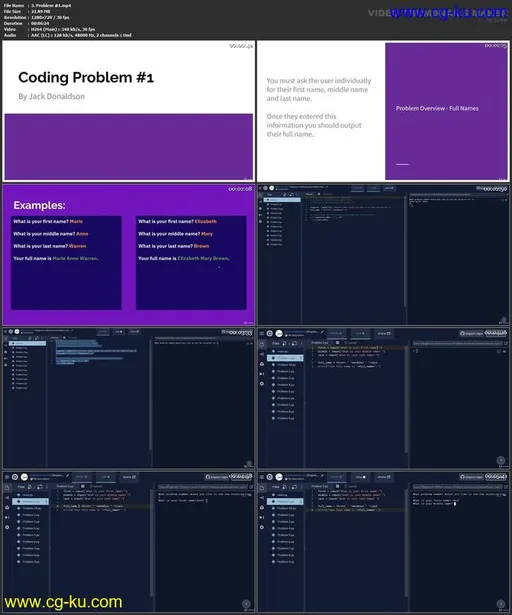Open the Examples slide thumbnail
This screenshot has height=615, width=512.
[x=128, y=255]
